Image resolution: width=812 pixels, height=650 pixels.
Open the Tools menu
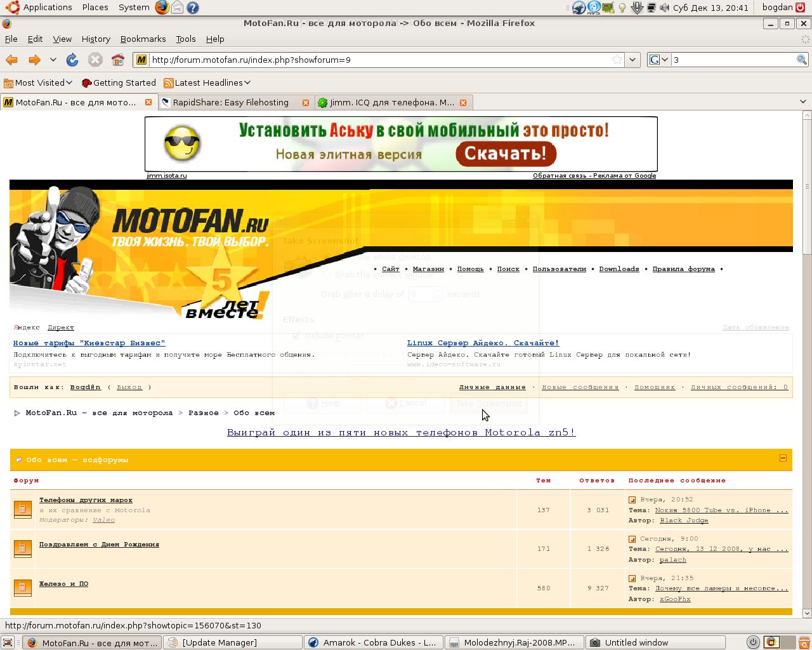(x=186, y=39)
